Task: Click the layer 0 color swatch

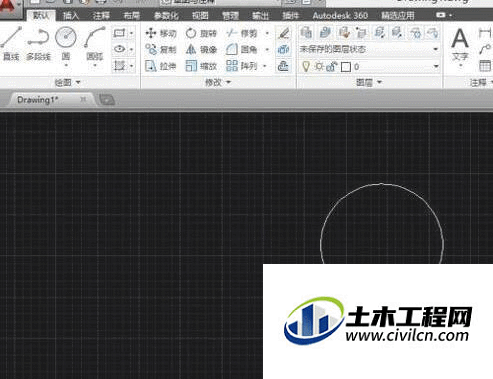Action: (x=346, y=67)
